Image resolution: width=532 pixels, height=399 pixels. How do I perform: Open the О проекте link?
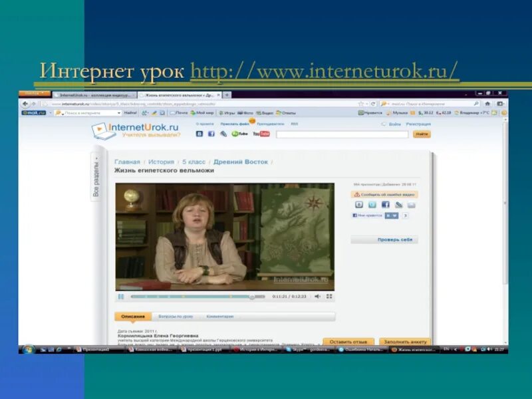(205, 124)
